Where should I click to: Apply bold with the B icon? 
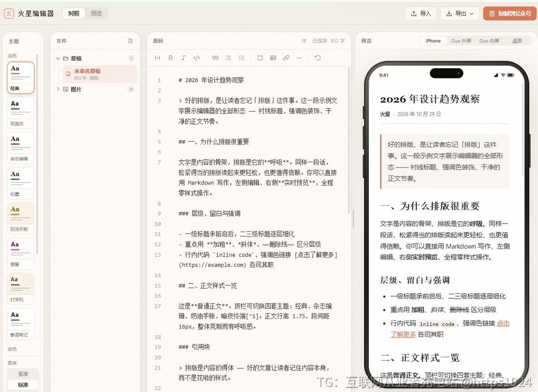(170, 58)
